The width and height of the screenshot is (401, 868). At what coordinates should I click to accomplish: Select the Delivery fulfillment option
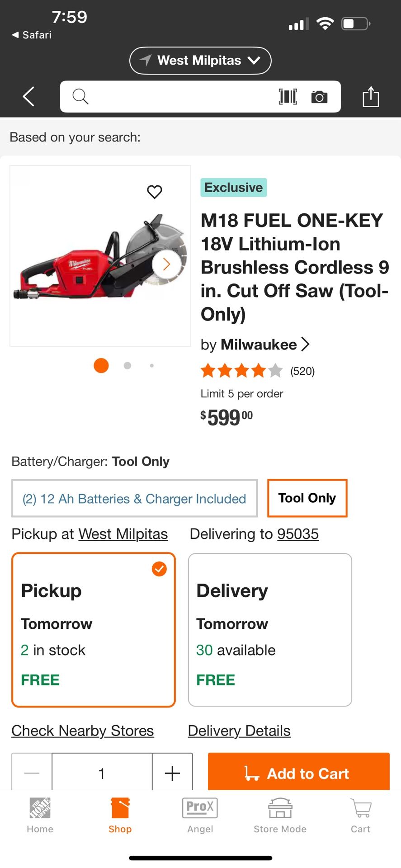270,629
